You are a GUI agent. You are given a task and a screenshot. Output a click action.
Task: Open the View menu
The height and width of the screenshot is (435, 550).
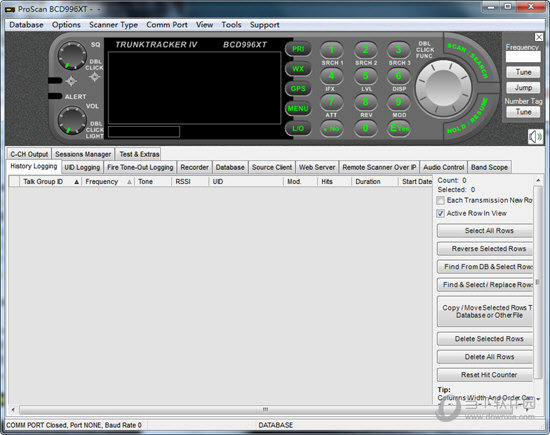204,25
